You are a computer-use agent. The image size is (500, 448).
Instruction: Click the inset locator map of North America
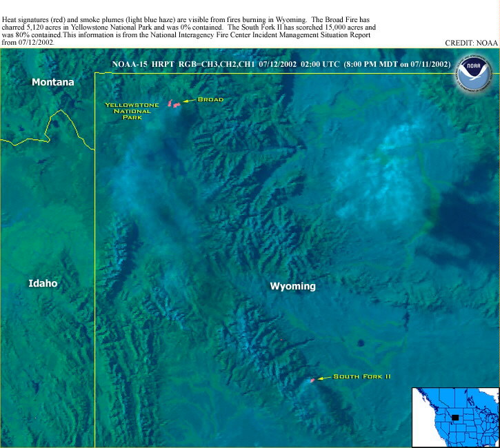(x=456, y=417)
